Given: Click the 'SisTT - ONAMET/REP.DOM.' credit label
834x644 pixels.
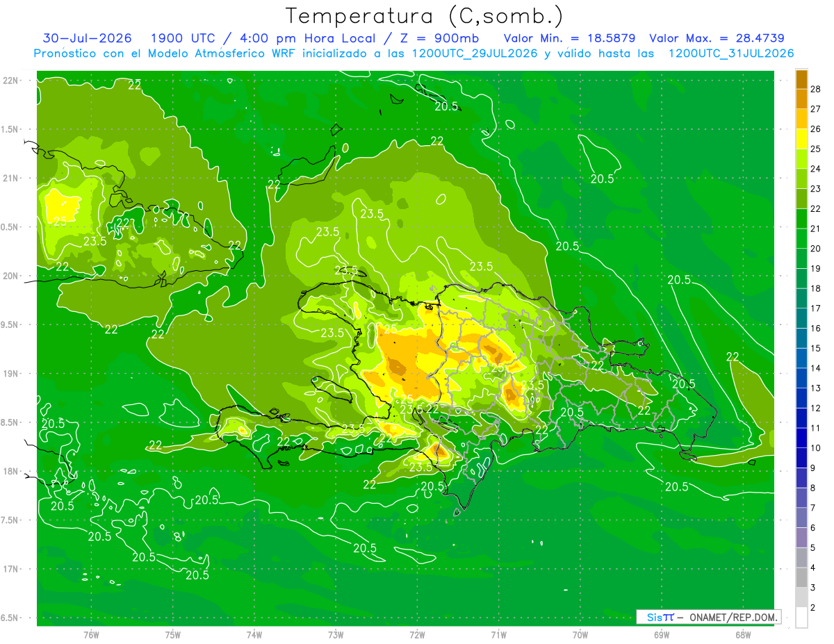Looking at the screenshot, I should (x=709, y=617).
